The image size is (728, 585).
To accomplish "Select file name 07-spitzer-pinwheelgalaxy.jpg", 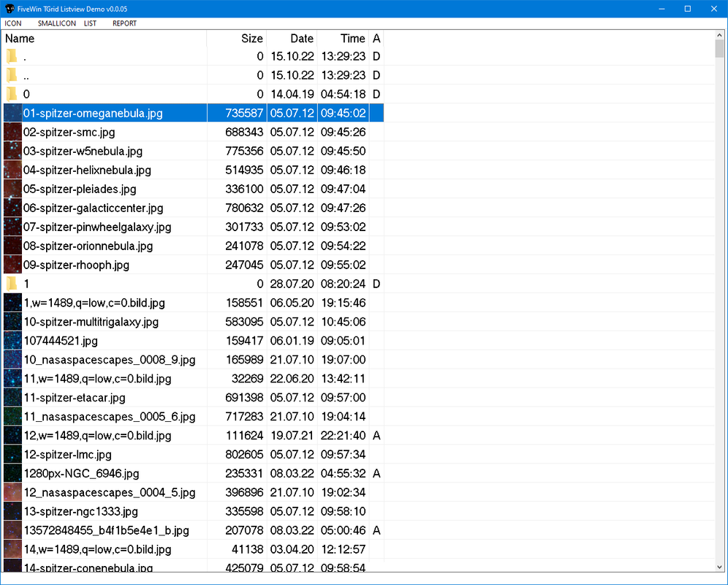I will click(x=97, y=227).
